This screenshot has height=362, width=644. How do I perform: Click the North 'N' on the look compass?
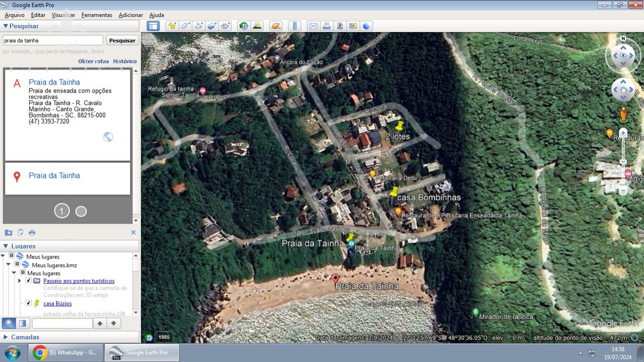pyautogui.click(x=623, y=39)
